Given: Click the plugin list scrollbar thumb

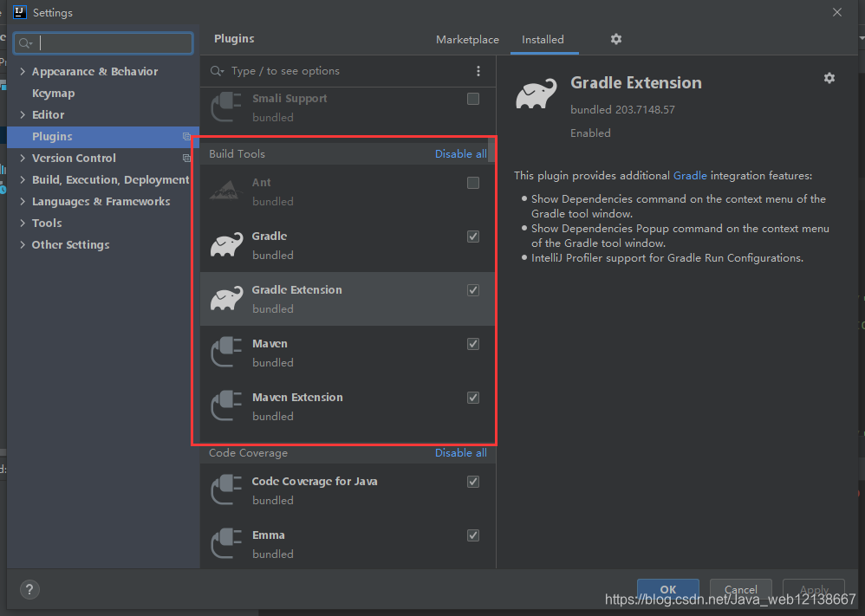Looking at the screenshot, I should pyautogui.click(x=491, y=149).
